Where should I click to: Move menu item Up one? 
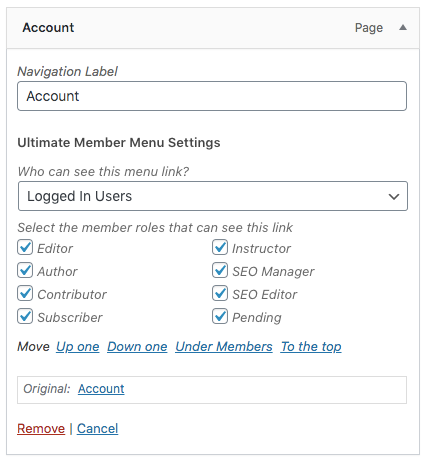point(78,347)
